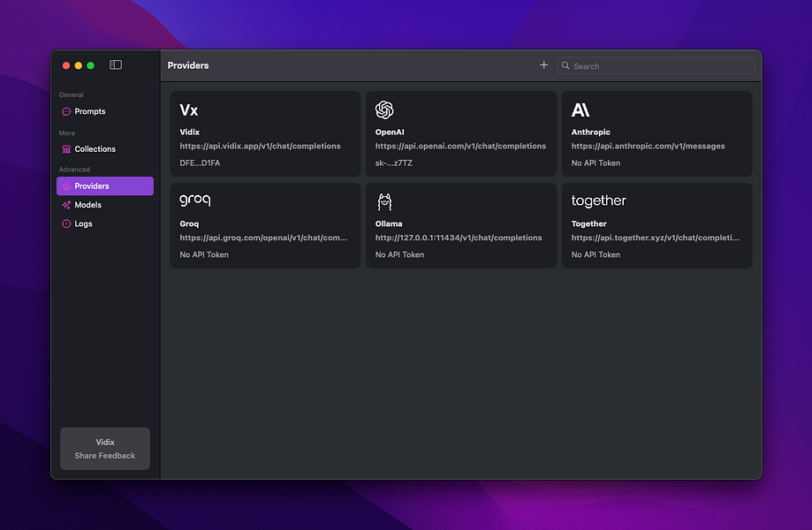Image resolution: width=812 pixels, height=530 pixels.
Task: Click the Vidix provider name
Action: (190, 132)
